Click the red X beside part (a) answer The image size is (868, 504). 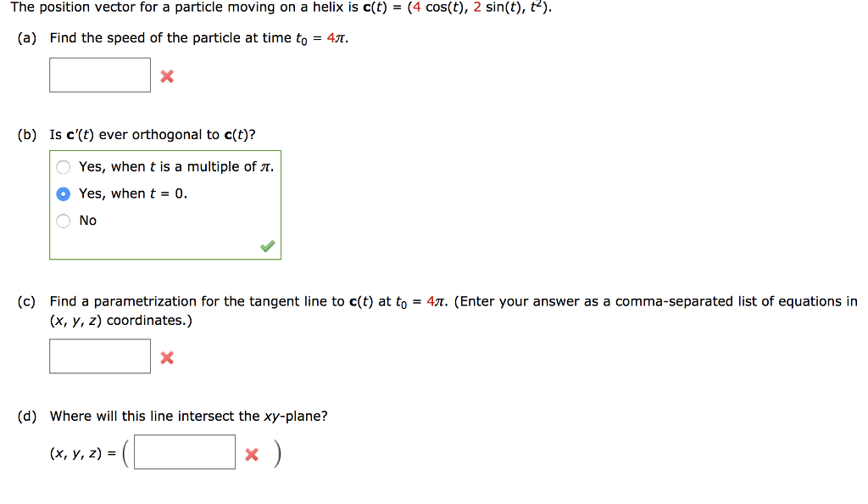click(x=167, y=76)
